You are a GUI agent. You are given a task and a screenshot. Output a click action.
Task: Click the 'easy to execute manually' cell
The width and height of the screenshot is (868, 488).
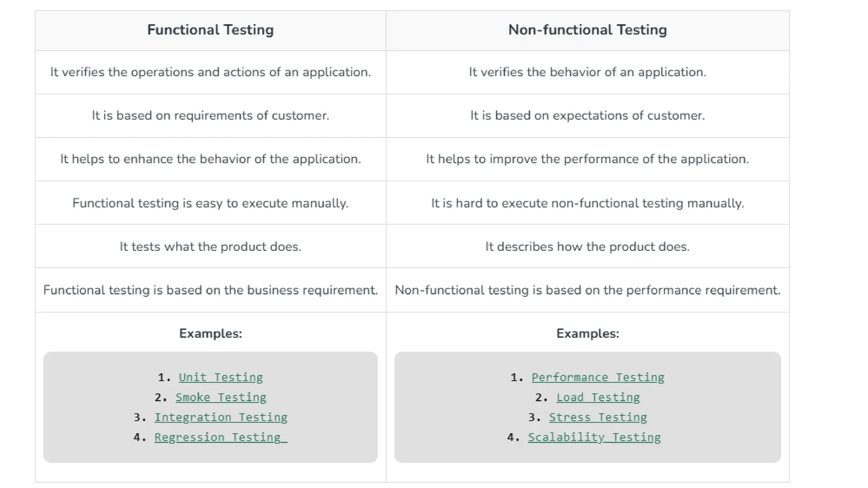point(210,203)
